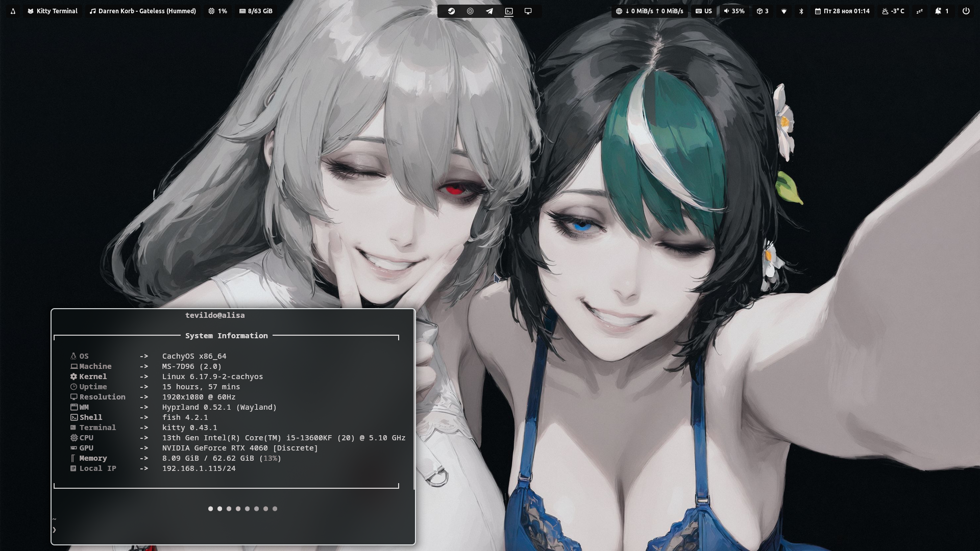Open the power menu icon
The height and width of the screenshot is (551, 980).
[966, 11]
